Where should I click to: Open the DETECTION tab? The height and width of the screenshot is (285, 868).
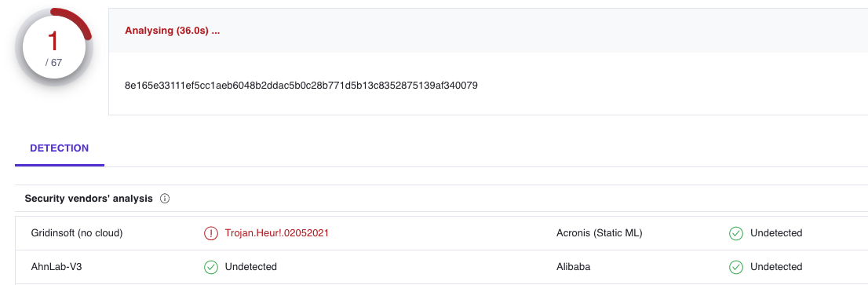click(x=59, y=148)
